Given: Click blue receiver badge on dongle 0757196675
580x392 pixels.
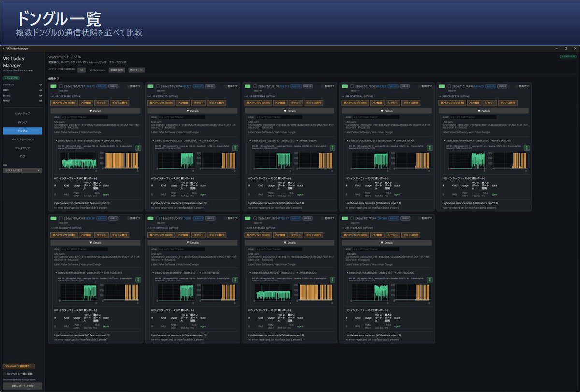Looking at the screenshot, I should 101,86.
